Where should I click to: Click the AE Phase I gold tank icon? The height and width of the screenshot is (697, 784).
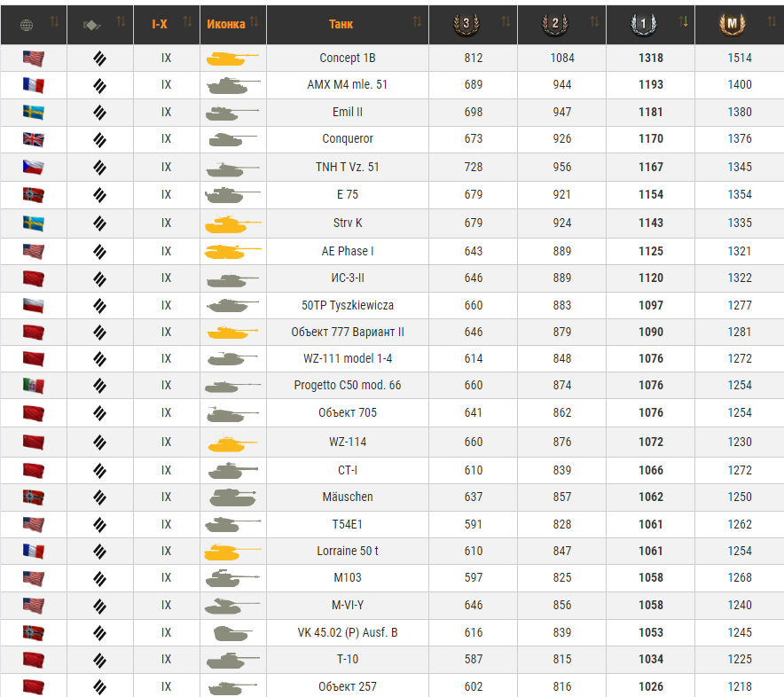232,252
